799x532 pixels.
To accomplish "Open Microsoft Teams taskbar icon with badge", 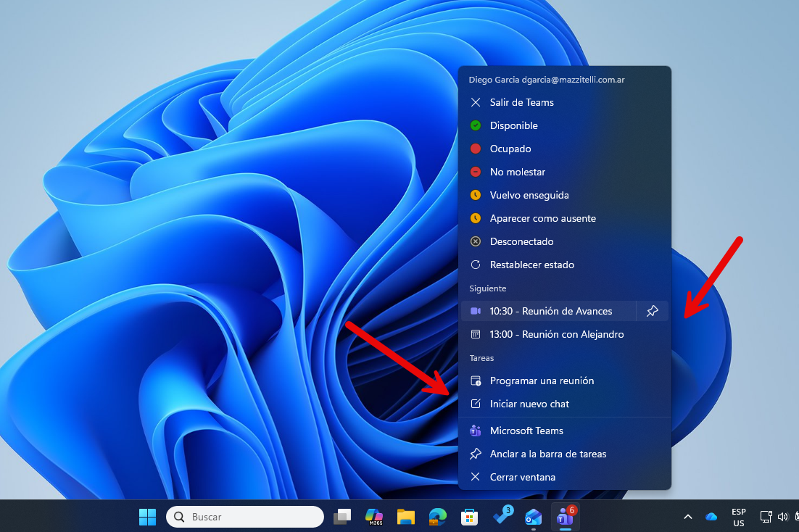I will pyautogui.click(x=565, y=517).
